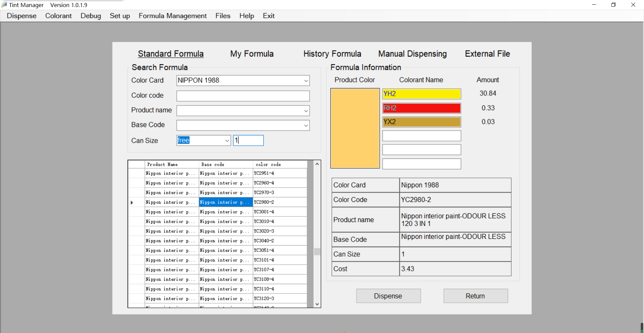This screenshot has width=644, height=333.
Task: Switch to External File tab
Action: 487,54
